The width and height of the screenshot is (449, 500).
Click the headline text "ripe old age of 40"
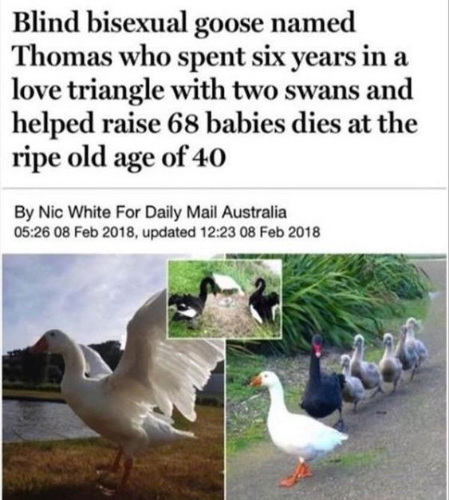pyautogui.click(x=119, y=156)
